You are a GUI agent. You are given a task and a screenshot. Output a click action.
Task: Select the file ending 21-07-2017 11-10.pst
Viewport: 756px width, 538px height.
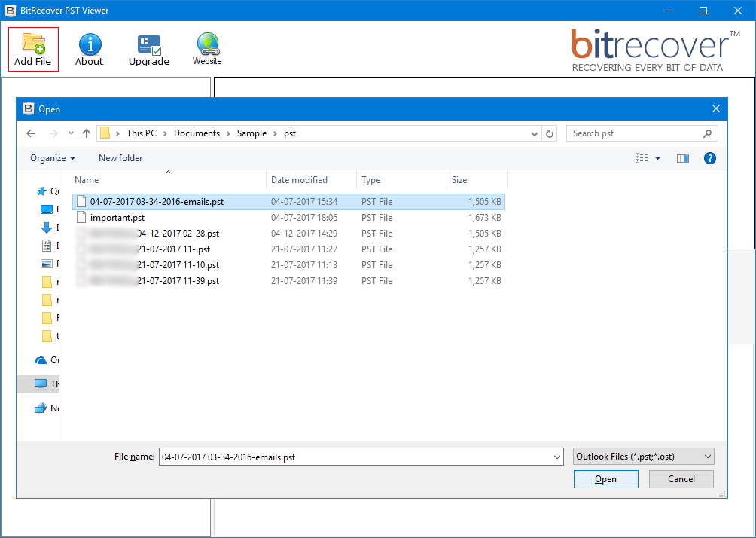coord(288,265)
